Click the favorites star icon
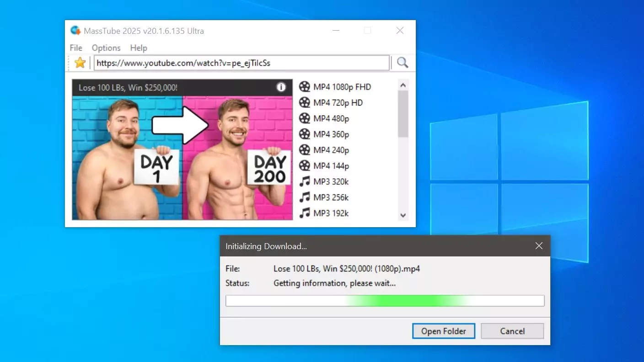Screen dimensions: 644x362 coord(80,63)
